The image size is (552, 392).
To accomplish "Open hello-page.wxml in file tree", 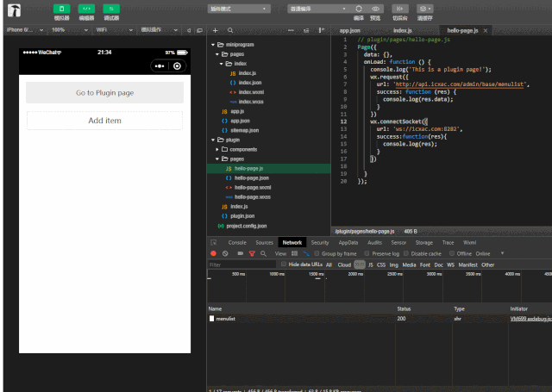I will point(253,188).
